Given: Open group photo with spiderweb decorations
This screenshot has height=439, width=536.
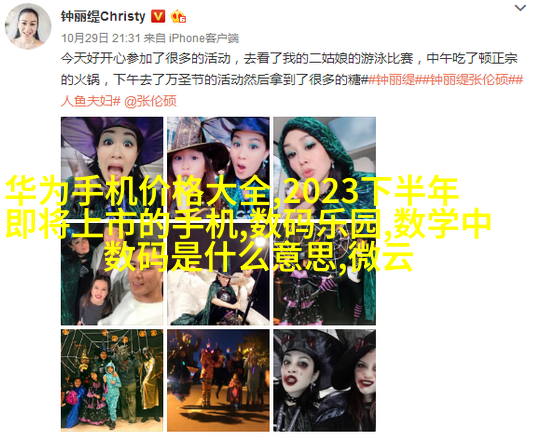Looking at the screenshot, I should tap(112, 380).
